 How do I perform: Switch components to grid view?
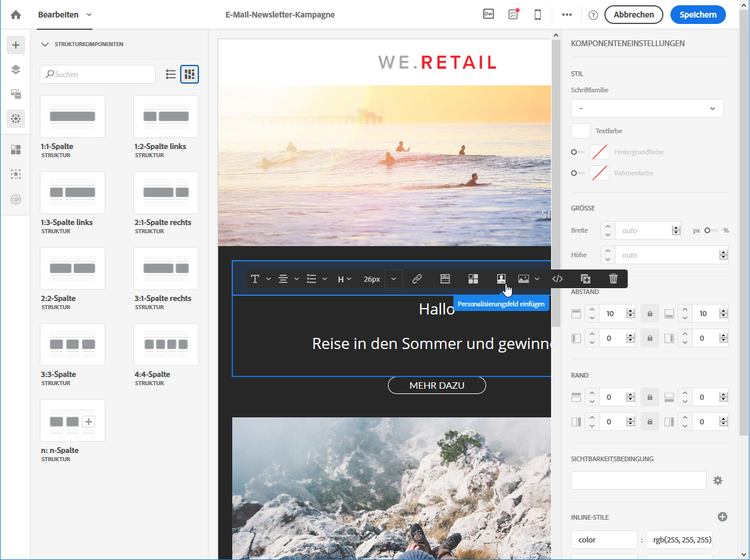190,74
